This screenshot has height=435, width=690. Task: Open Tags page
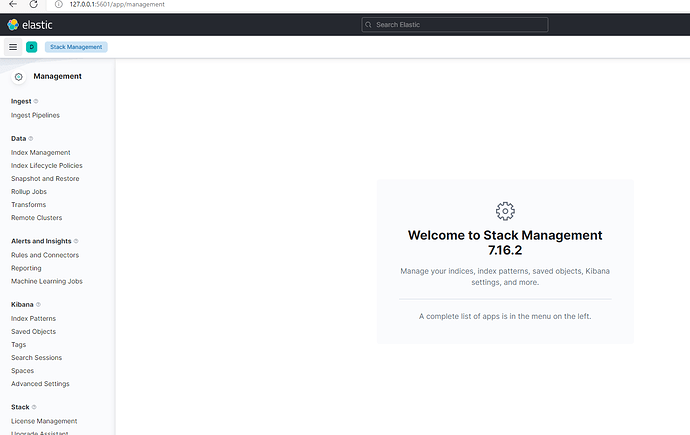[x=18, y=344]
